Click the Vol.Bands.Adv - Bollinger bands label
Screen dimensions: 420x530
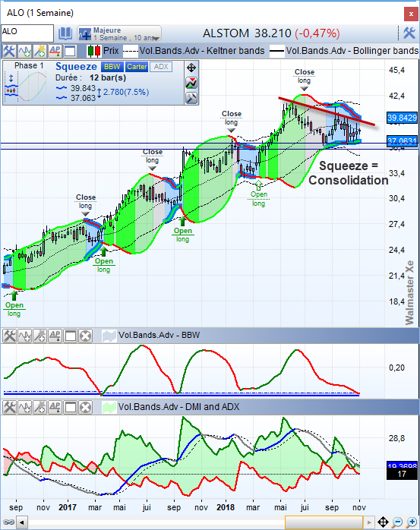point(352,51)
